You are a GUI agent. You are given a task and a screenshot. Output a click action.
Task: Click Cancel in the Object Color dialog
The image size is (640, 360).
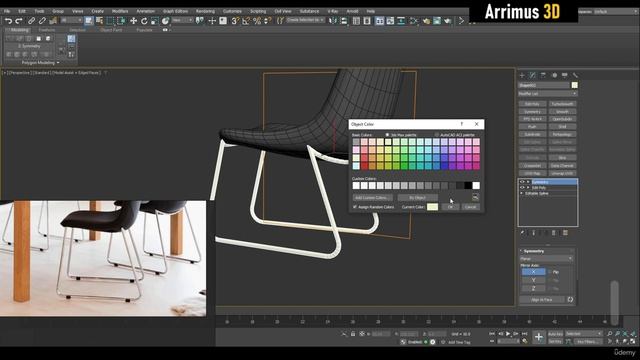coord(470,207)
